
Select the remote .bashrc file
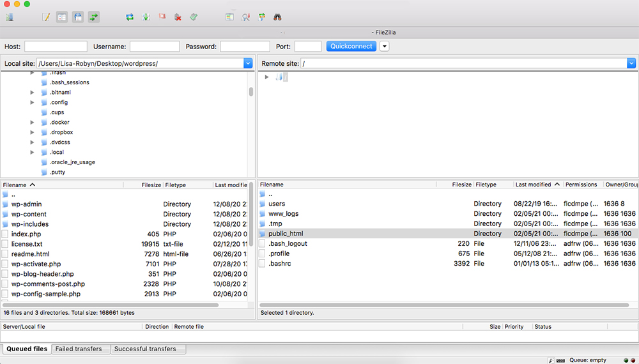(447, 264)
